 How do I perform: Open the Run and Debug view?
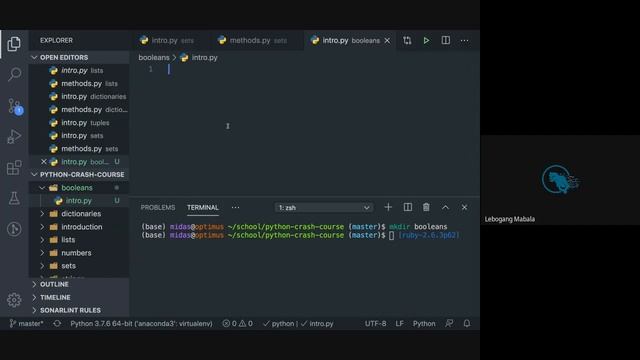click(x=14, y=137)
